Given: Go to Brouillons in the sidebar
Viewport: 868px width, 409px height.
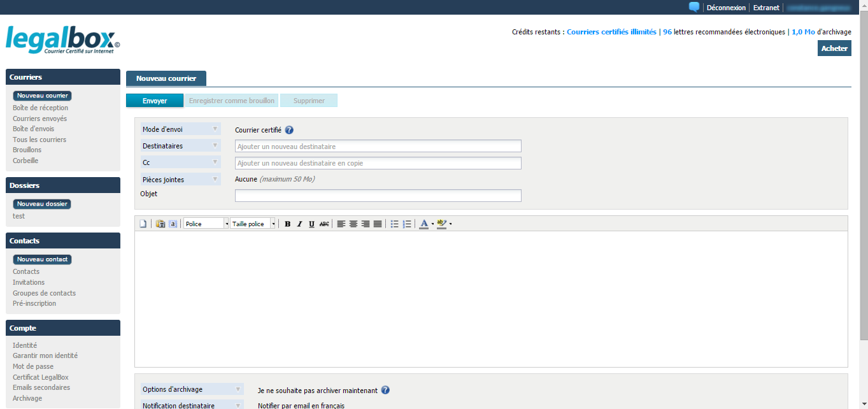Looking at the screenshot, I should click(27, 150).
